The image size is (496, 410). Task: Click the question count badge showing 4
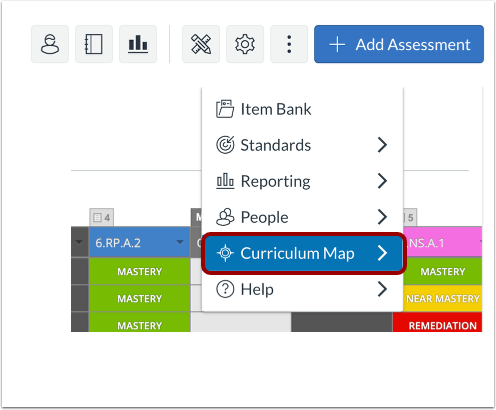pos(102,218)
